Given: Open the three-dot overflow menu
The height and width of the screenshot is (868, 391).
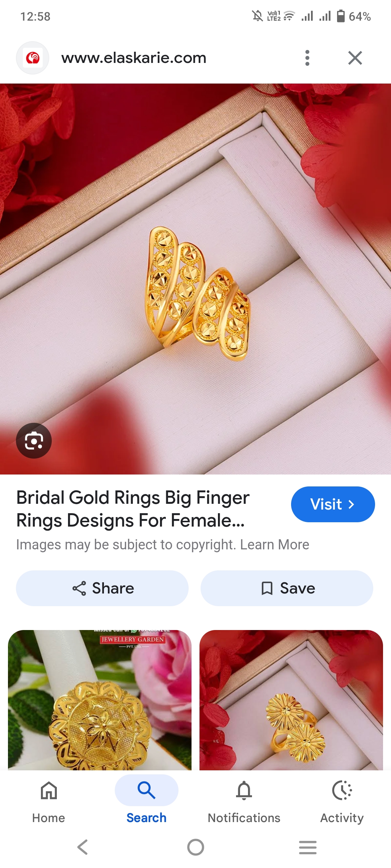Looking at the screenshot, I should tap(307, 58).
